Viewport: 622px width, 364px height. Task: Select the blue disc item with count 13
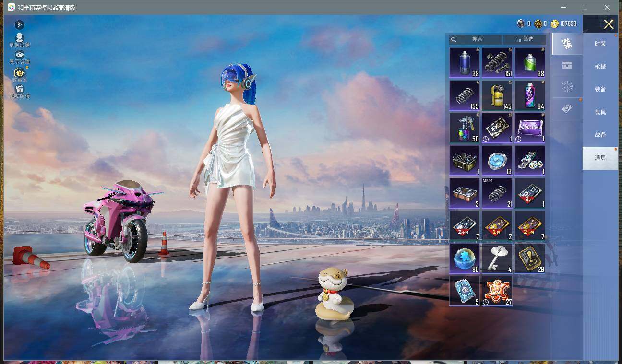point(497,160)
